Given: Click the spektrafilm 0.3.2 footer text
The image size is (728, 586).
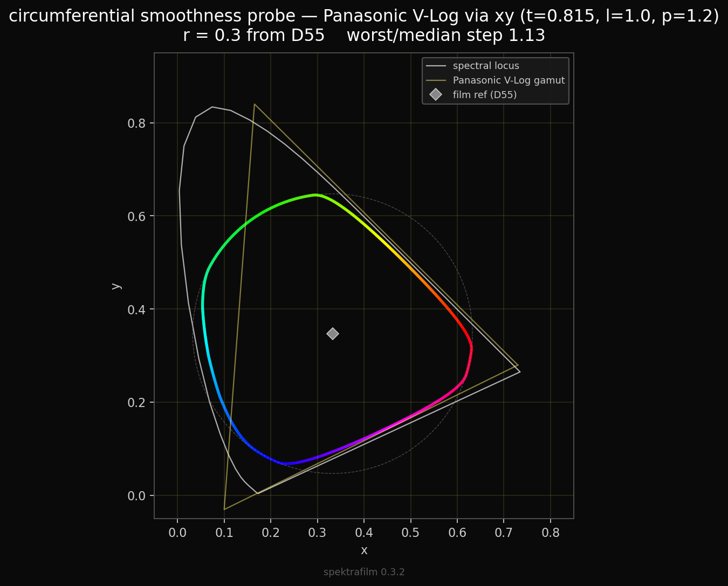Looking at the screenshot, I should pyautogui.click(x=364, y=572).
